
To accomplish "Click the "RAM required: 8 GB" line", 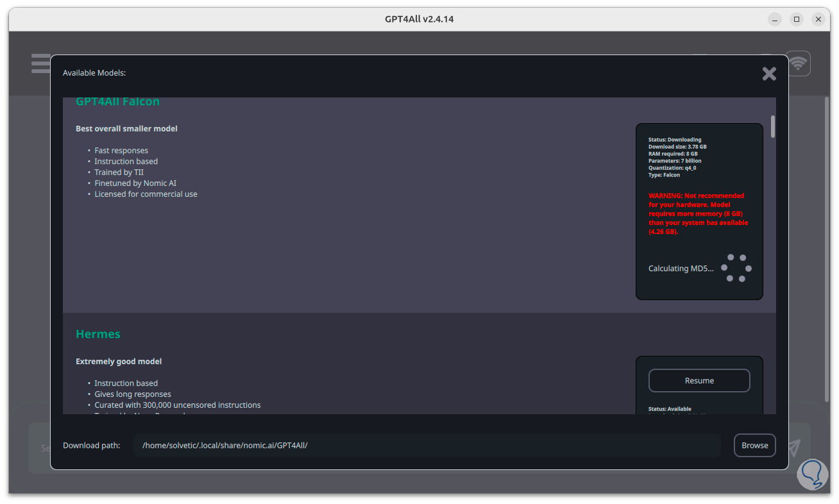I will pos(673,154).
